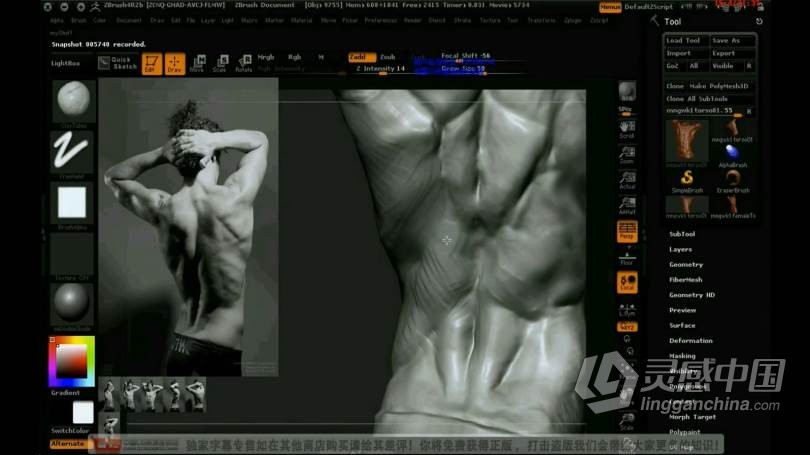This screenshot has width=810, height=455.
Task: Open the Alpha menu
Action: coord(57,21)
